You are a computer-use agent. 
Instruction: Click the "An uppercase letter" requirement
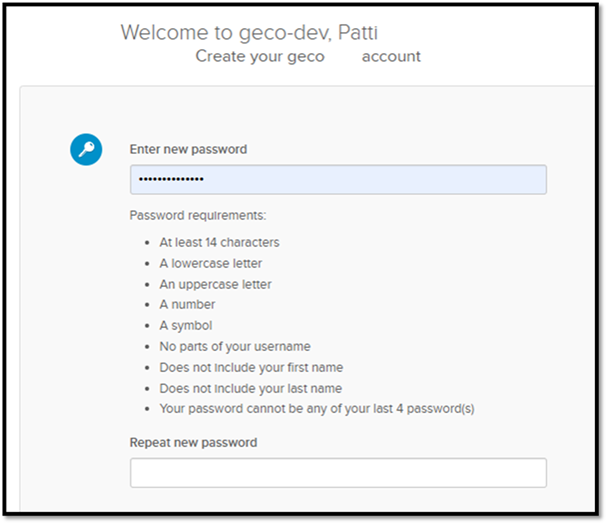coord(215,284)
